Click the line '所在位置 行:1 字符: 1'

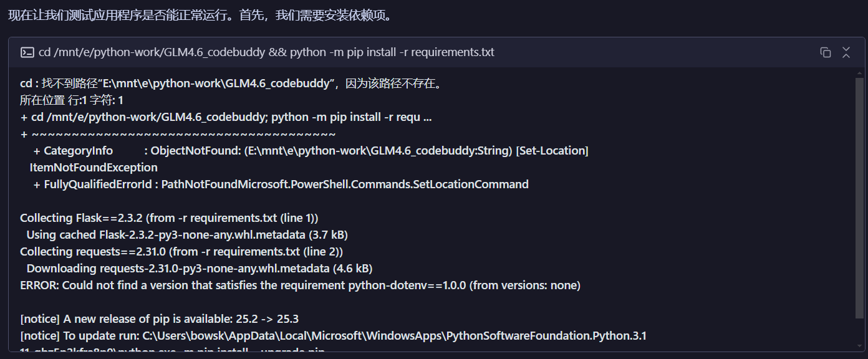[x=72, y=100]
